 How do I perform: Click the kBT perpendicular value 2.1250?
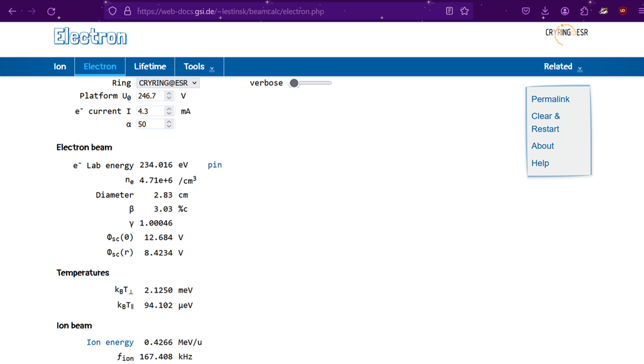[x=158, y=290]
